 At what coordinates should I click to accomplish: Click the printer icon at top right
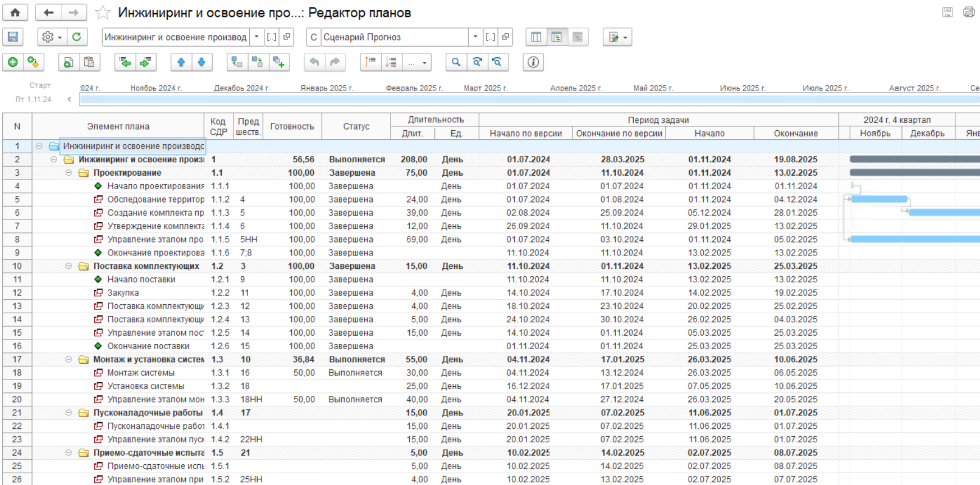(x=968, y=12)
